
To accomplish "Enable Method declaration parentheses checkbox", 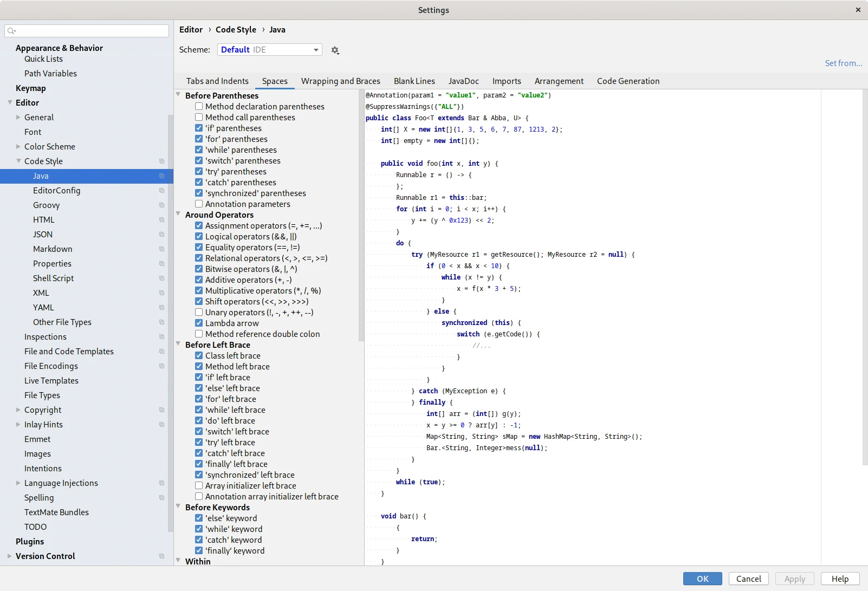I will (199, 107).
